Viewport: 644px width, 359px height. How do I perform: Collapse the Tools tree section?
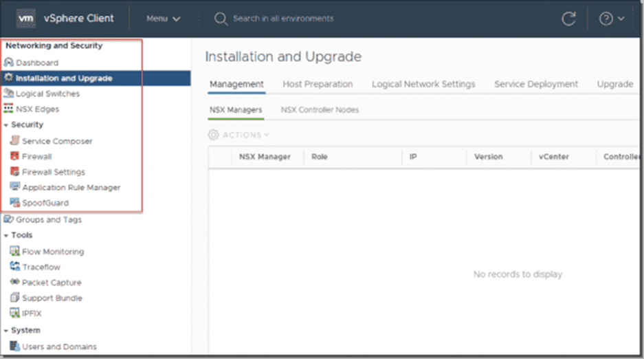coord(5,236)
